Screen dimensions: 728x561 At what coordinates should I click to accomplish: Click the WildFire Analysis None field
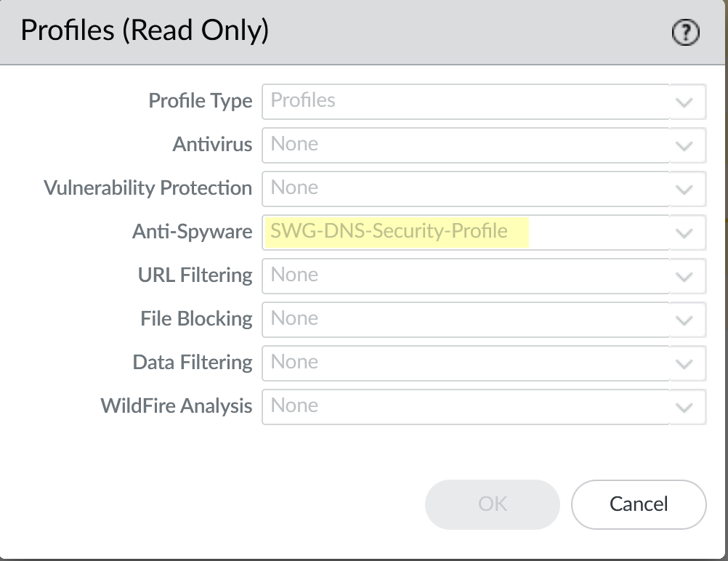[x=465, y=406]
